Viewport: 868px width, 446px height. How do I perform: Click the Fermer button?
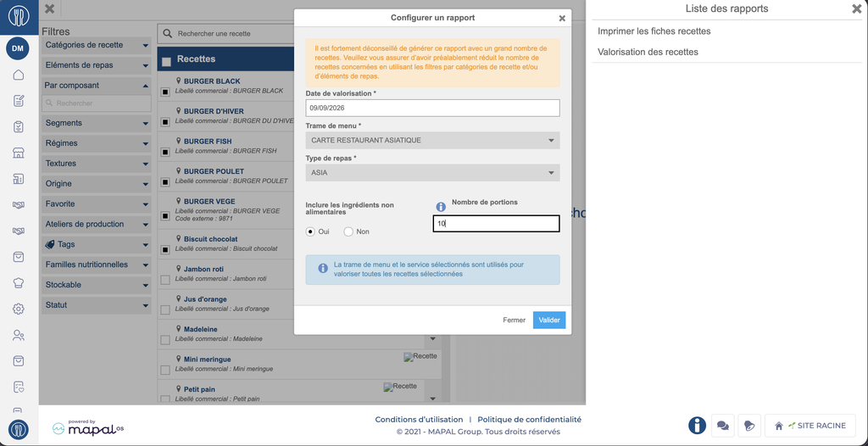[514, 321]
